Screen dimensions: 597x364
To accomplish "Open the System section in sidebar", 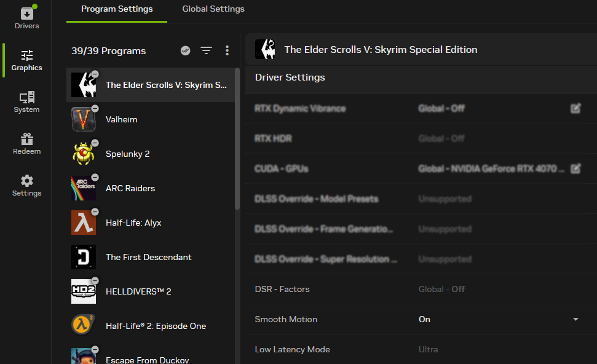I will [26, 102].
